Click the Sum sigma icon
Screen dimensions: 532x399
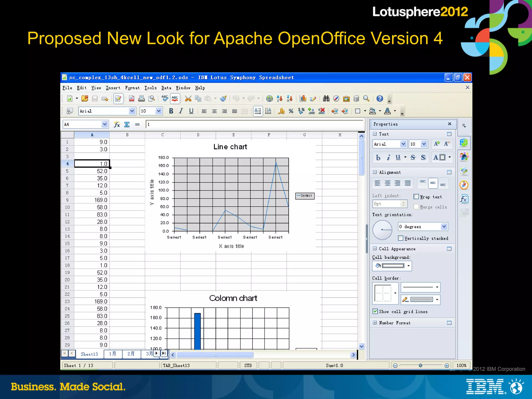pos(127,125)
